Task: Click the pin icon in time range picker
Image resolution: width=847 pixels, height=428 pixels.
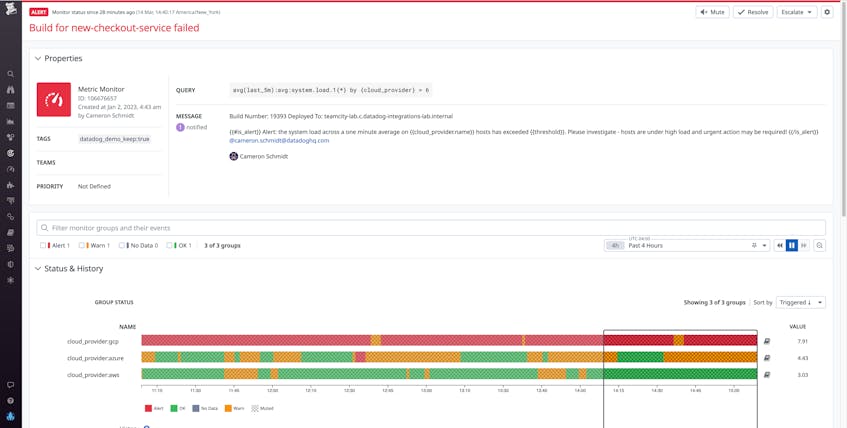Action: (x=754, y=245)
